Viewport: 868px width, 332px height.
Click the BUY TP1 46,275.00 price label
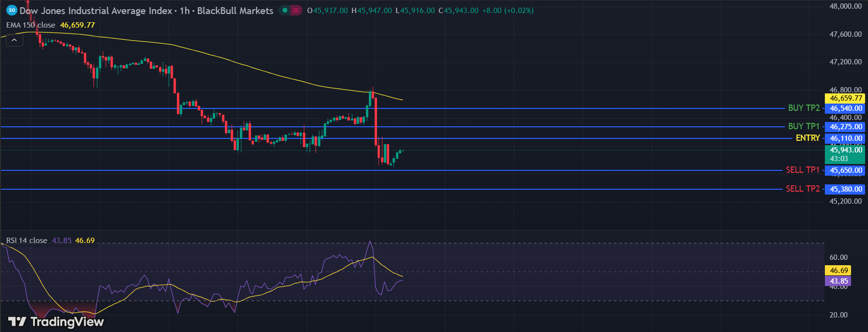[846, 127]
